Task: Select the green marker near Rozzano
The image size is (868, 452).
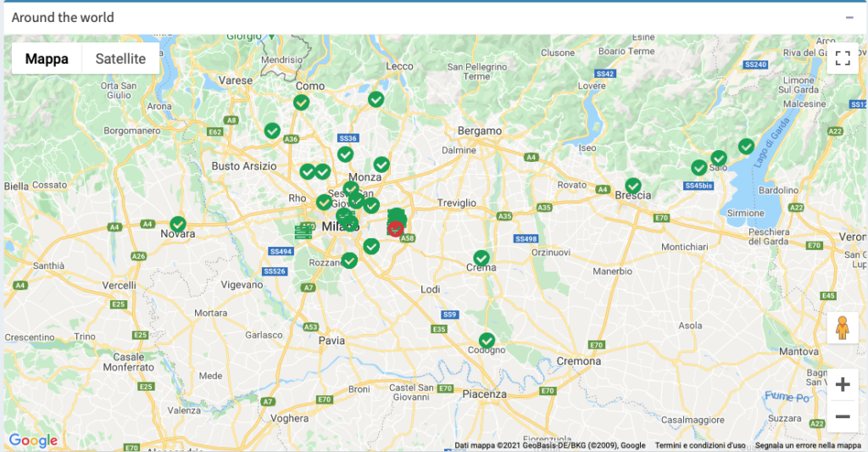Action: 349,260
